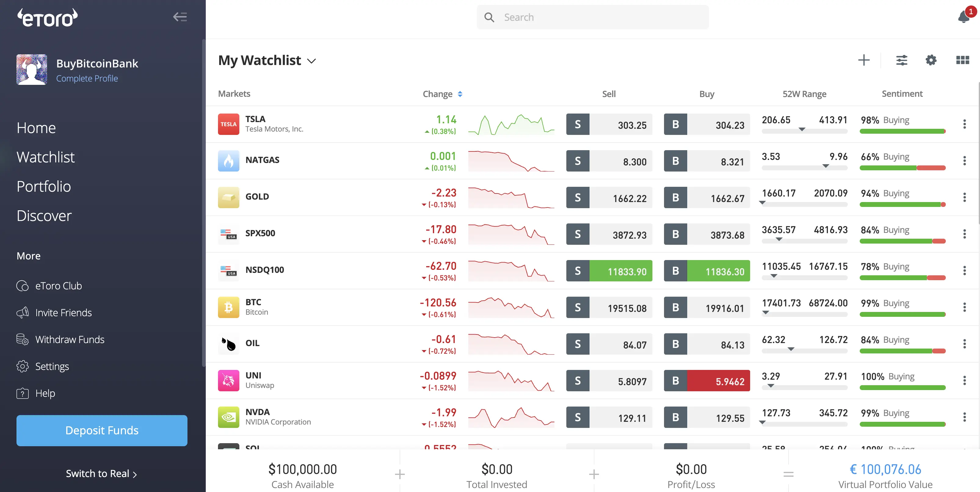The width and height of the screenshot is (980, 492).
Task: Click the TSLA price sparkline chart
Action: 511,124
